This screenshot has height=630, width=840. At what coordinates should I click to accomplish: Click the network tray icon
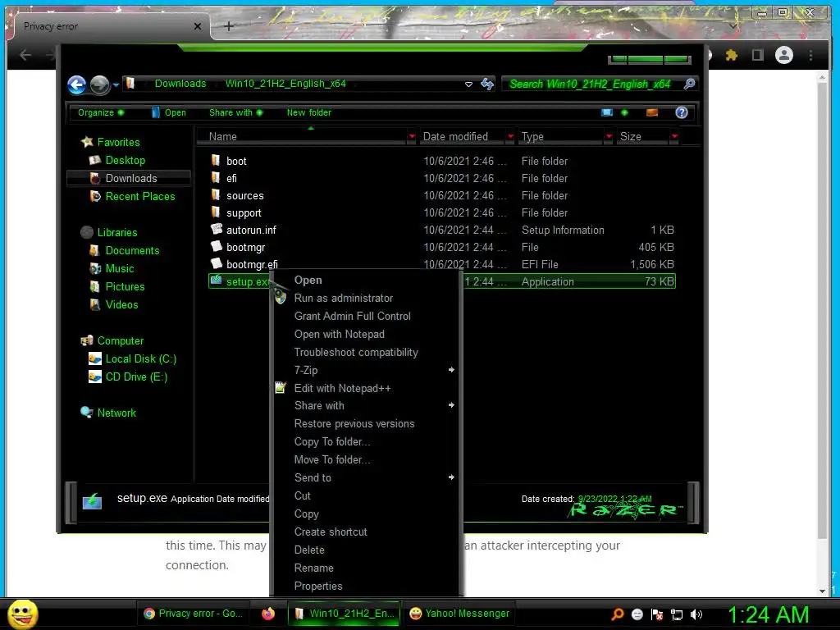click(677, 614)
